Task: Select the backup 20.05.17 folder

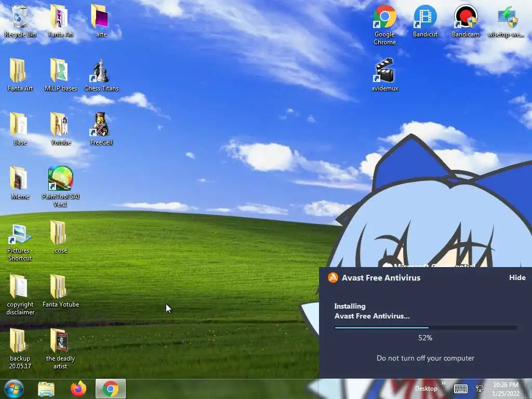Action: tap(20, 349)
